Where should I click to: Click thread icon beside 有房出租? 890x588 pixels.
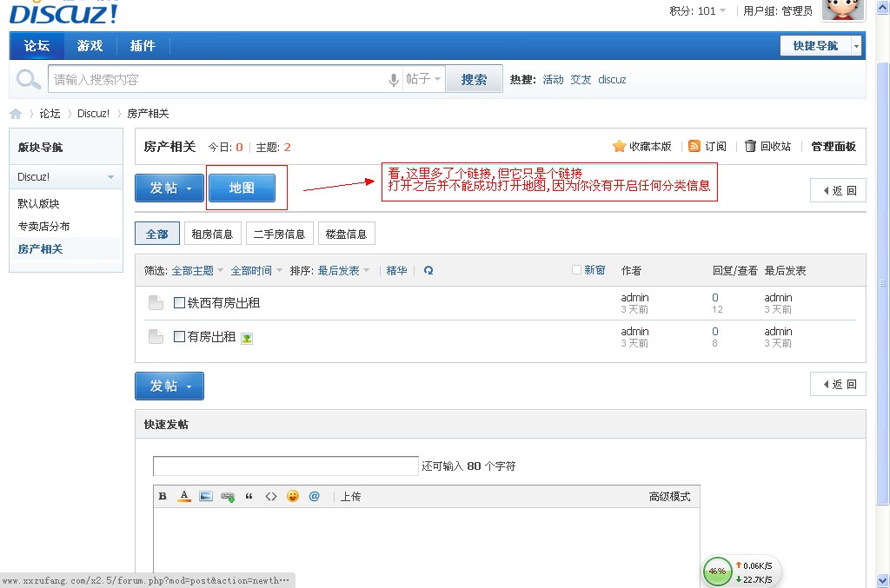pos(156,337)
